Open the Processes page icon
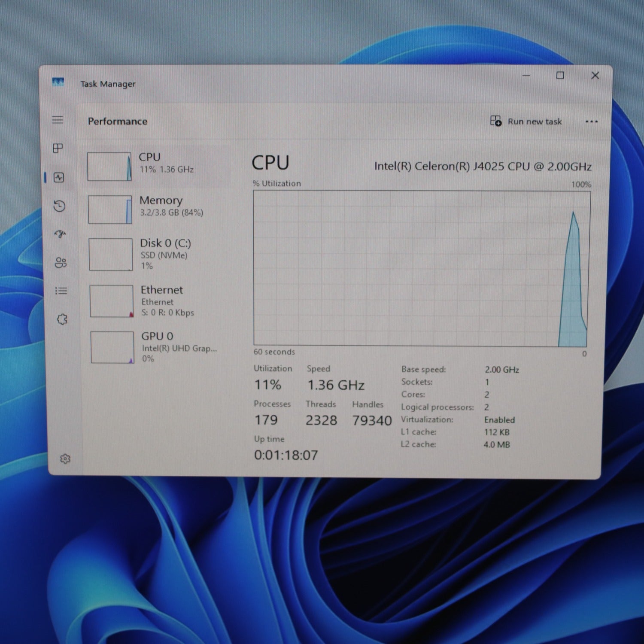The image size is (644, 644). [x=58, y=148]
